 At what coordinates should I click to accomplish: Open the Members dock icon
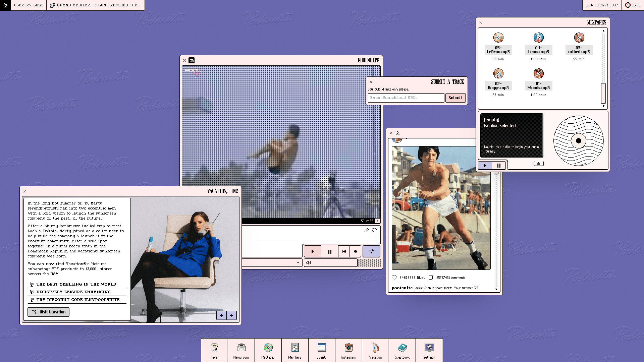pyautogui.click(x=295, y=351)
